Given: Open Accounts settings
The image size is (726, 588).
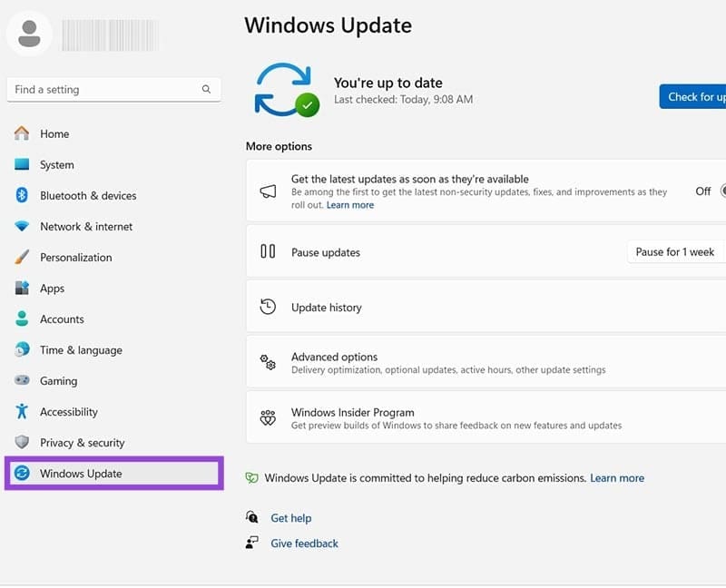Looking at the screenshot, I should [x=113, y=319].
